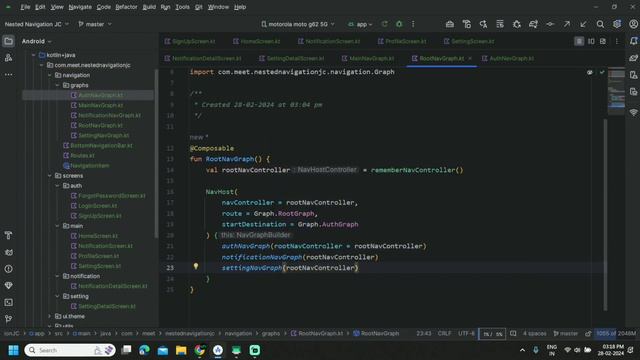The image size is (640, 360).
Task: Open Search Everywhere magnifier
Action: [600, 24]
